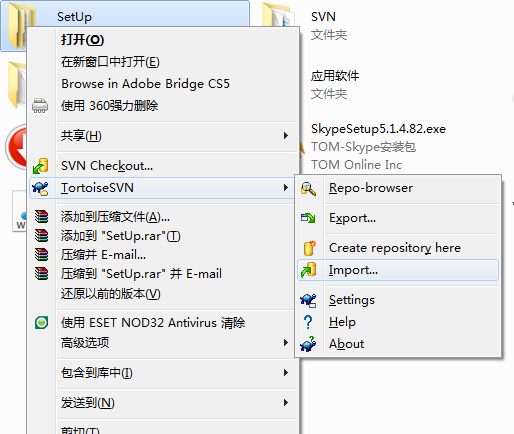This screenshot has height=434, width=514.
Task: Click the ESET NOD32 Antivirus icon
Action: coord(41,323)
